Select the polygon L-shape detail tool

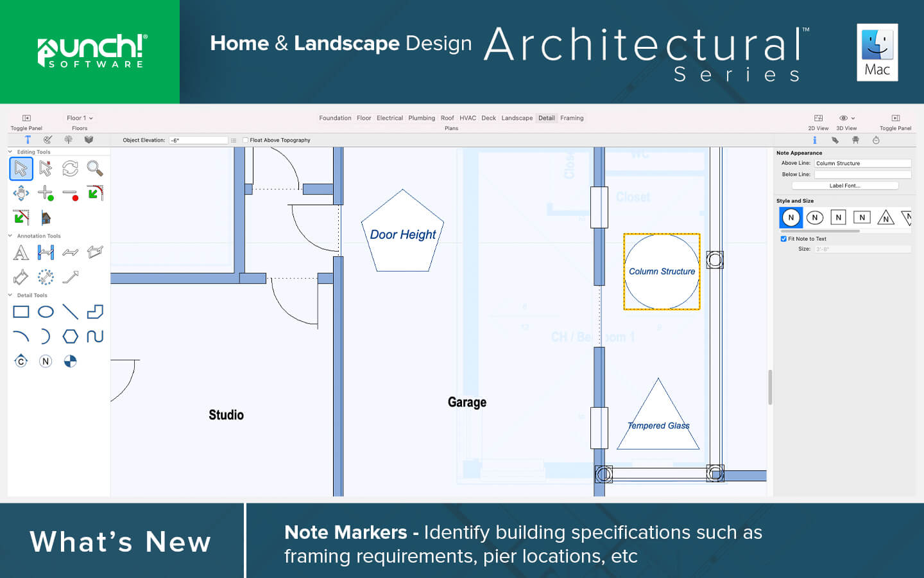[x=95, y=312]
